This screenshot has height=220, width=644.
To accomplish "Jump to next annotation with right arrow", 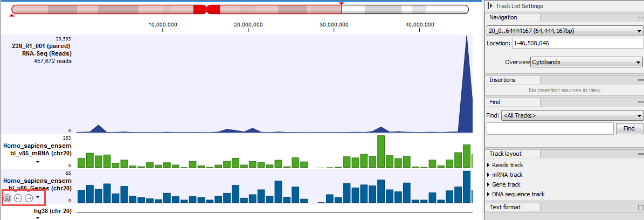I will click(29, 198).
